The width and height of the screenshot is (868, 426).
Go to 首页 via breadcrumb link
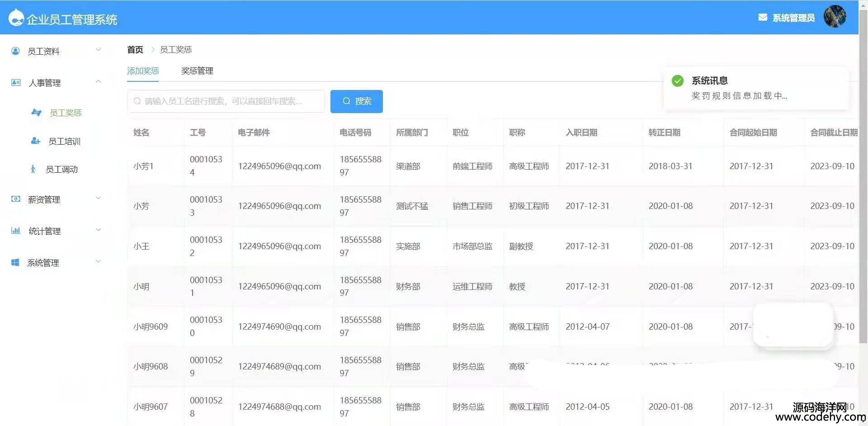pos(135,50)
